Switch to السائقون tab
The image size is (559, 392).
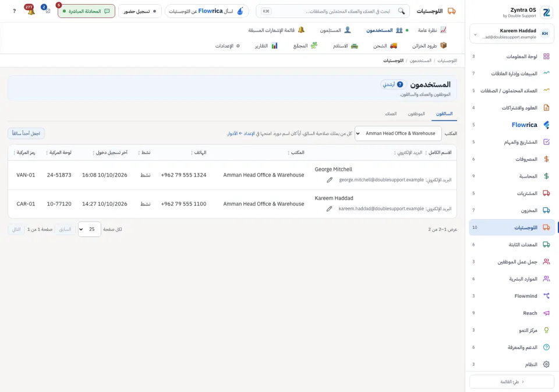click(444, 114)
